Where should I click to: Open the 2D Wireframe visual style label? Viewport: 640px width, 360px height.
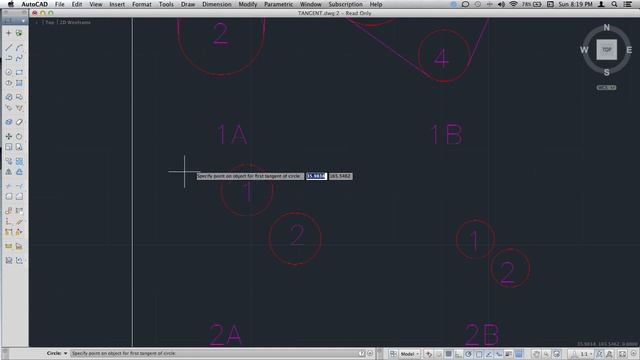pos(76,22)
